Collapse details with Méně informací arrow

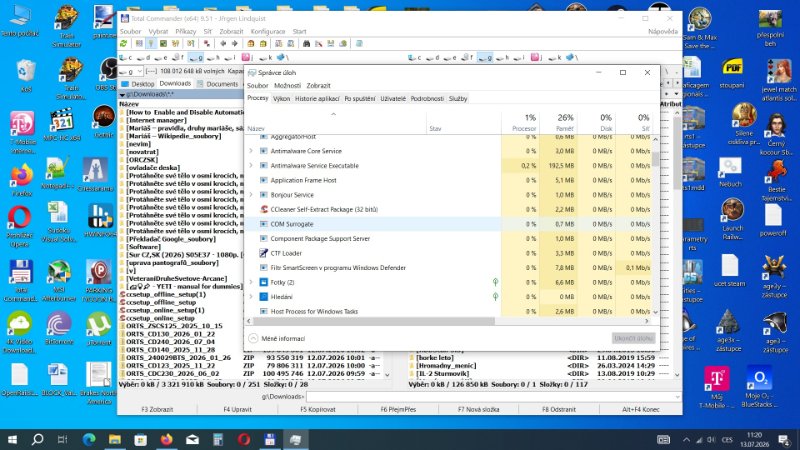(253, 338)
